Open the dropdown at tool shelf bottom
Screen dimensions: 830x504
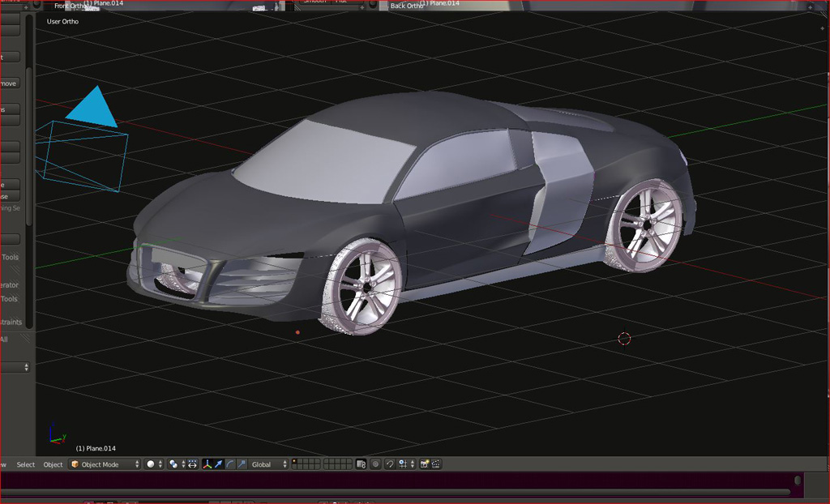tap(15, 367)
